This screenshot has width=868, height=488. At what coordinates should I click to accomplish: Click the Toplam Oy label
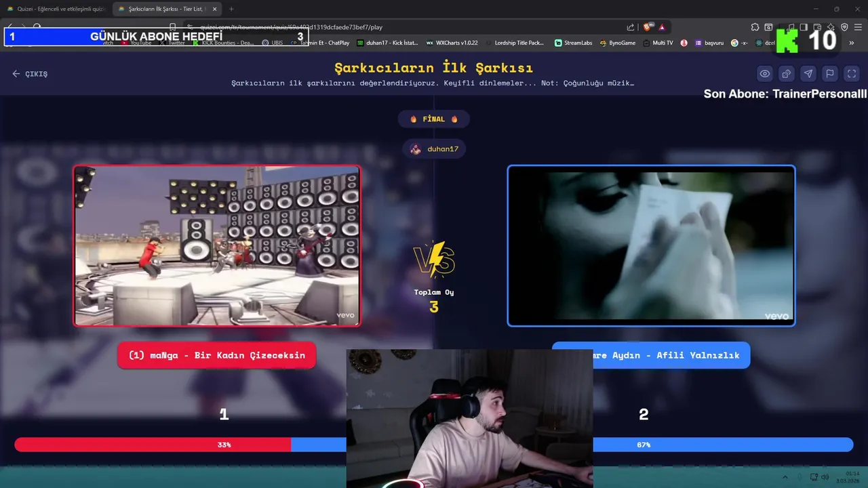pos(434,292)
